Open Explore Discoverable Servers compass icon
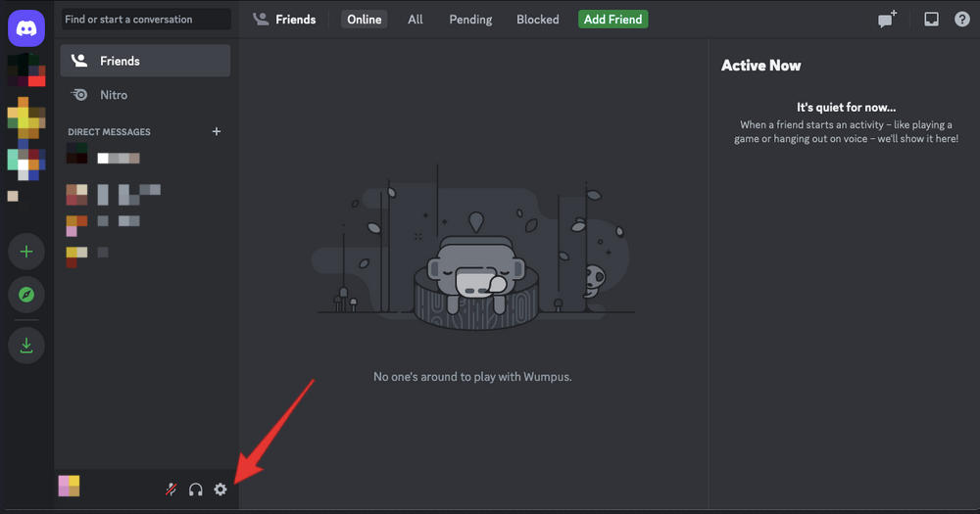Image resolution: width=980 pixels, height=514 pixels. click(26, 294)
